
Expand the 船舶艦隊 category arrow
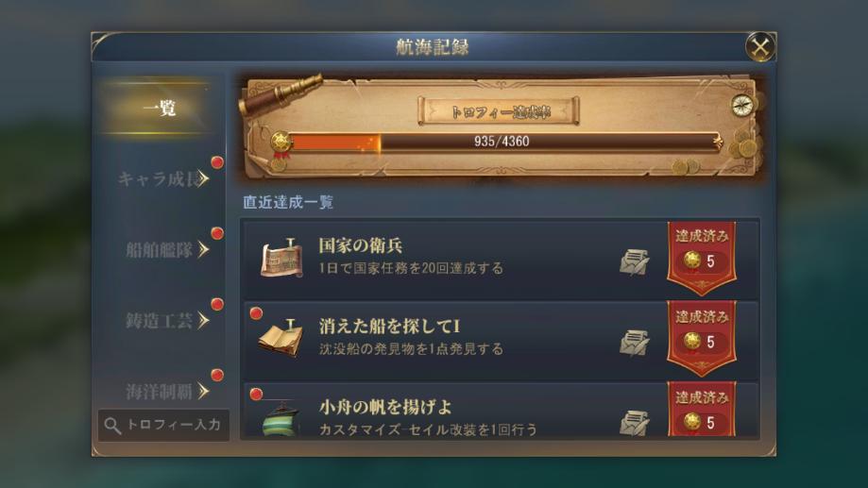204,249
